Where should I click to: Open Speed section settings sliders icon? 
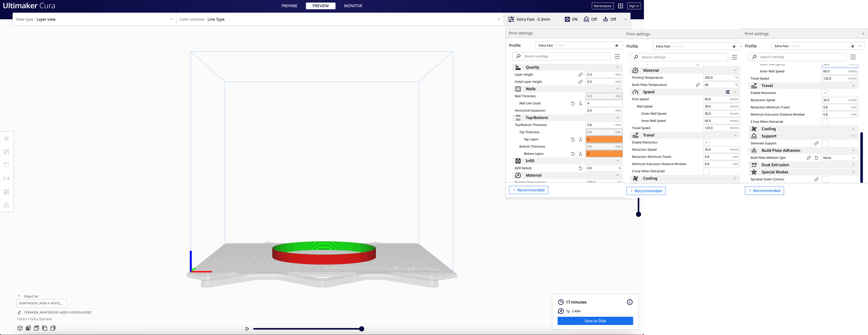728,92
